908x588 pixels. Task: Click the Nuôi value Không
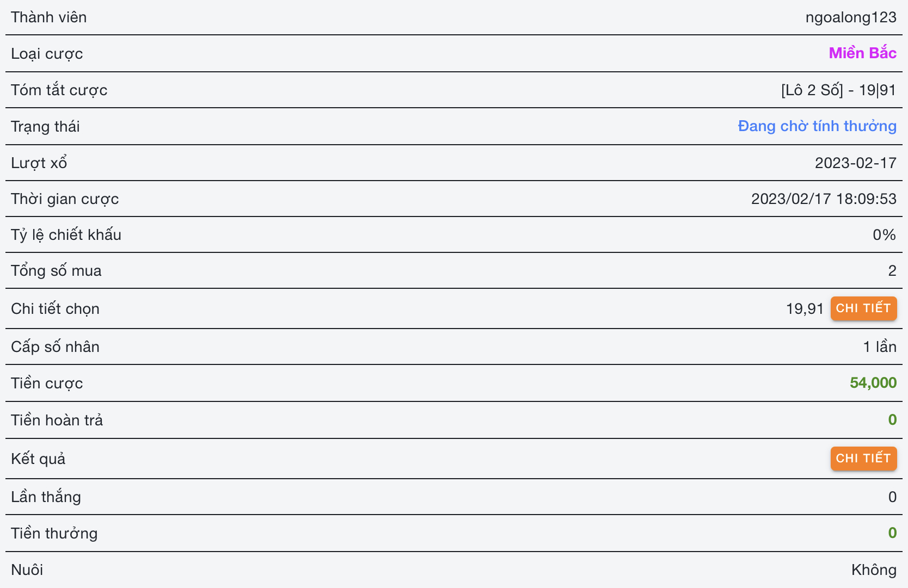873,570
